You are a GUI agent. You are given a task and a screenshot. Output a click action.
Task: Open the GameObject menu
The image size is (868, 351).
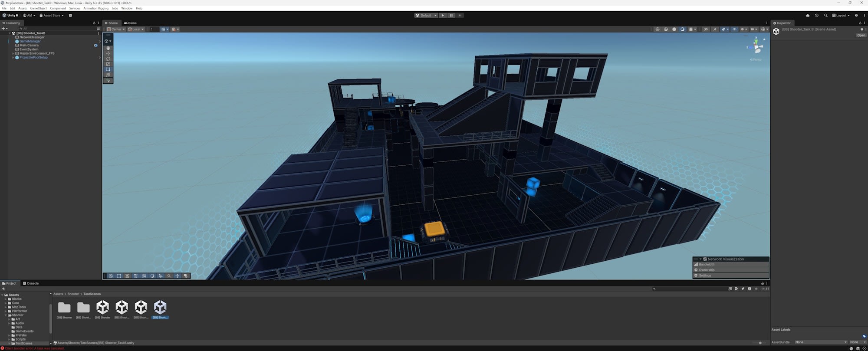(38, 8)
